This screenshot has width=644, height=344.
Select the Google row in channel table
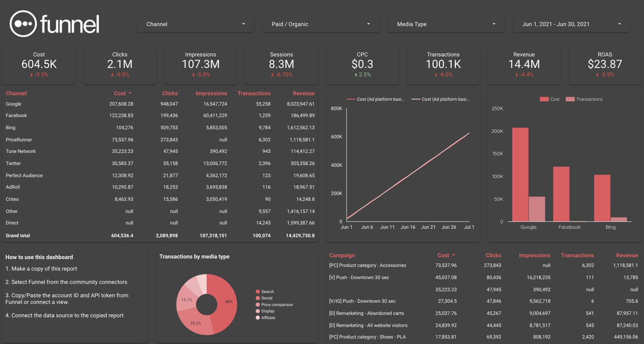pos(160,104)
